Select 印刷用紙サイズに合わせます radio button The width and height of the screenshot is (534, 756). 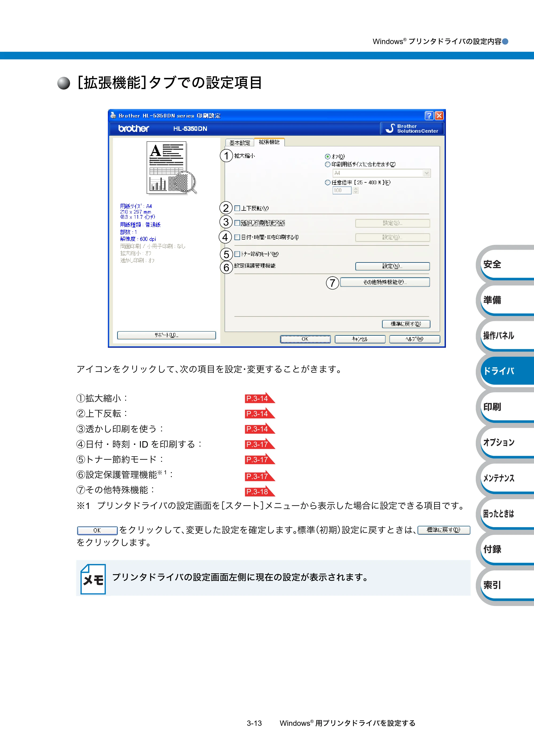coord(328,164)
